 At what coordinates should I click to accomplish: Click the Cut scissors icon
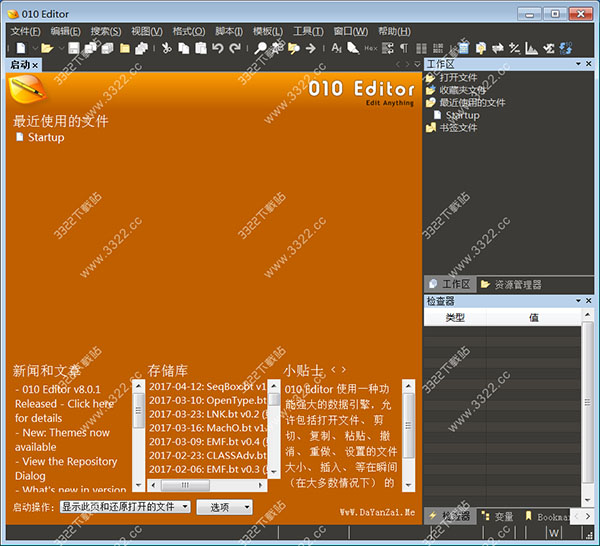point(167,48)
